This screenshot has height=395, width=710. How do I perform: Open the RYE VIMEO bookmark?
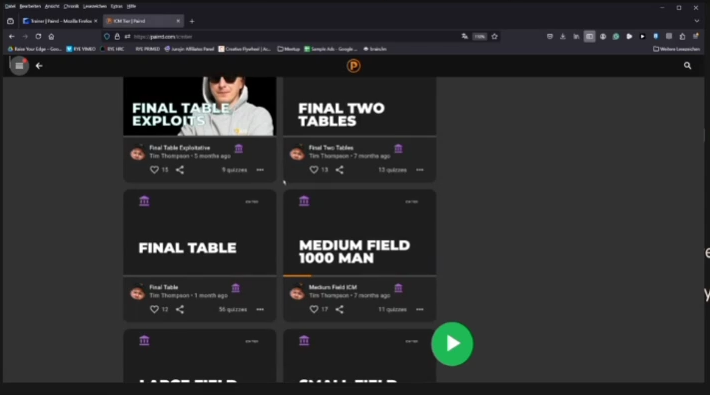(x=81, y=49)
